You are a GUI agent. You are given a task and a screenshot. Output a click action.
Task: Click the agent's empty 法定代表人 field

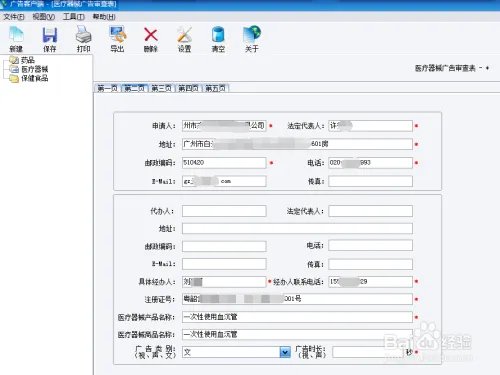(x=370, y=211)
